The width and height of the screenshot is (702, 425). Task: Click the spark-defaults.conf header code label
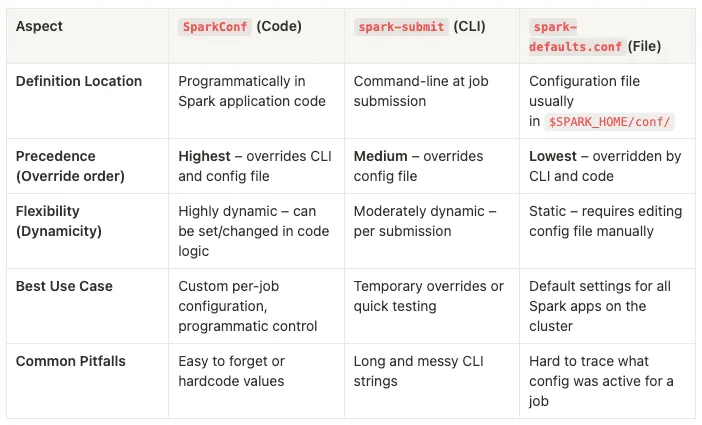[576, 36]
